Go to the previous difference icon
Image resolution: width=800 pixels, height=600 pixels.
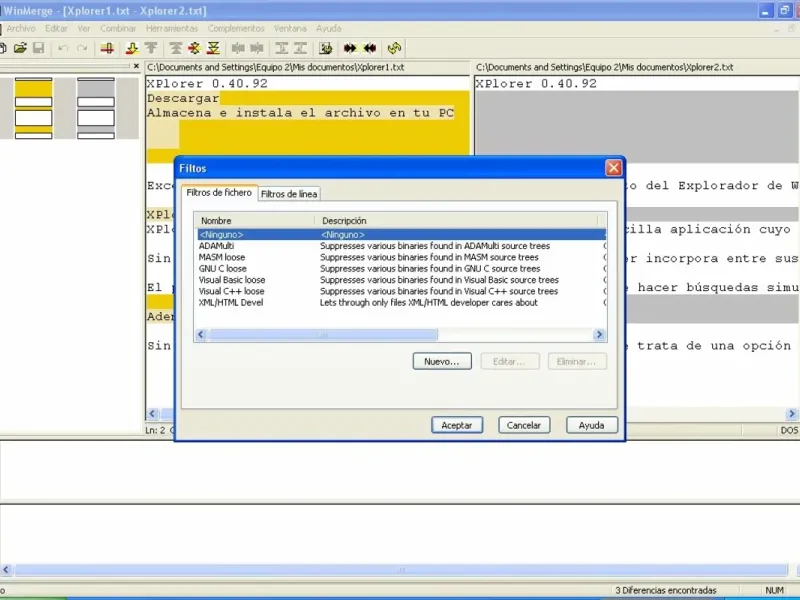click(152, 48)
